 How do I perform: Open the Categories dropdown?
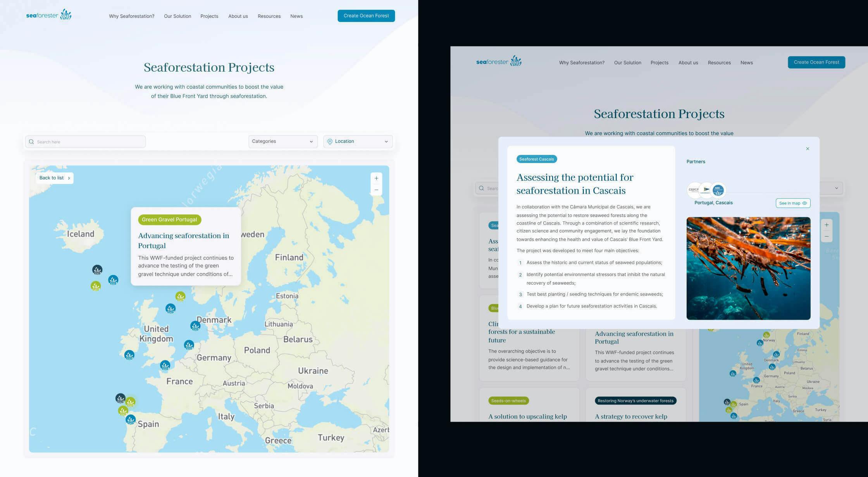(x=283, y=141)
